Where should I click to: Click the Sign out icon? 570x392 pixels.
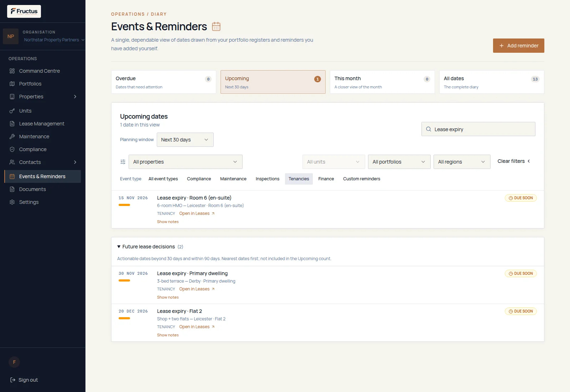12,380
